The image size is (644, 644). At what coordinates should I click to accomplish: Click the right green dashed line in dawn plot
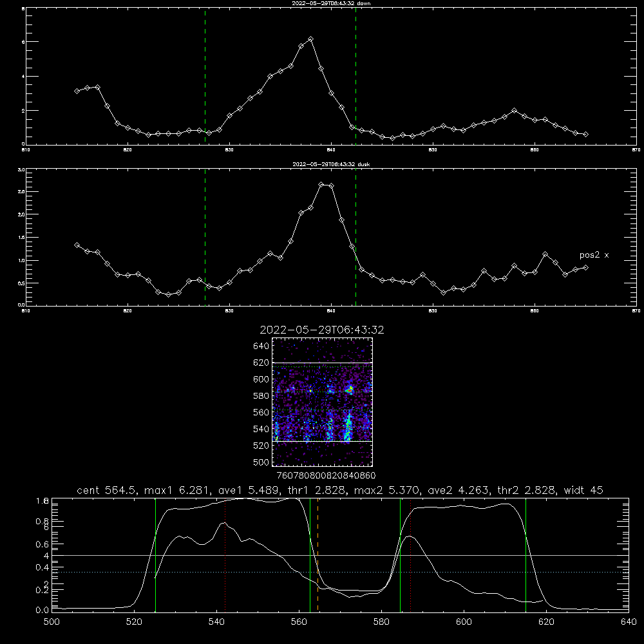[355, 76]
